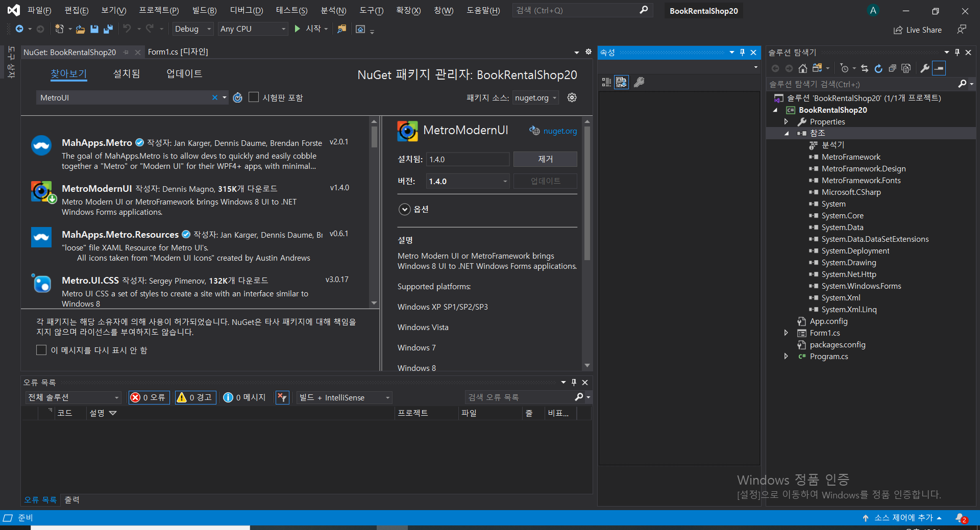
Task: Expand the Form1.cs node
Action: 786,333
